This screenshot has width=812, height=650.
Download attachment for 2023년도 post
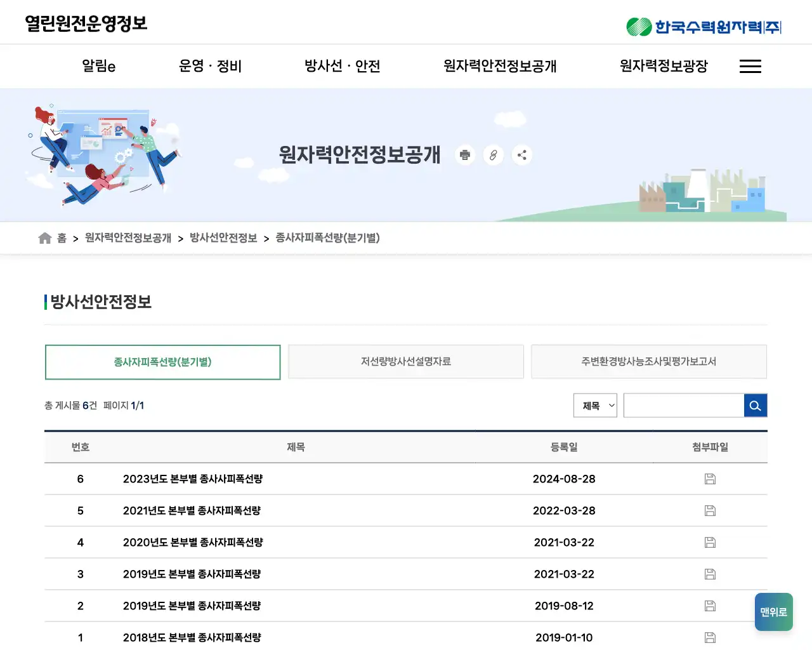pyautogui.click(x=710, y=479)
